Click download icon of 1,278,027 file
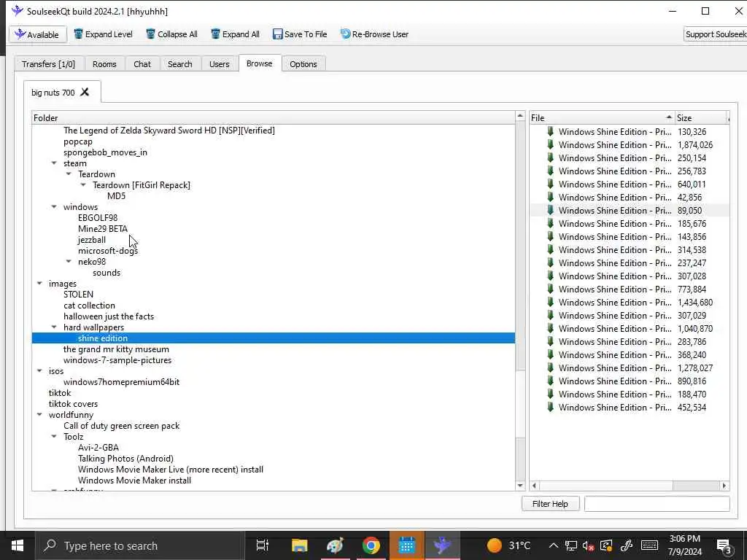Screen dimensions: 747x560 pyautogui.click(x=550, y=367)
